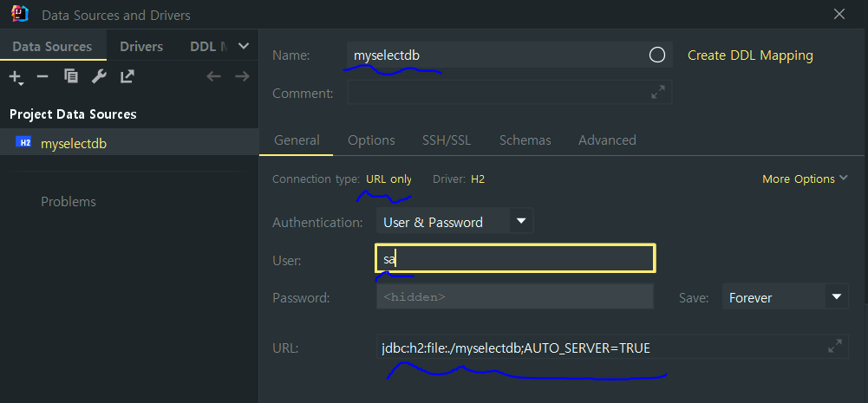Image resolution: width=868 pixels, height=403 pixels.
Task: Click the make global export icon
Action: 127,76
